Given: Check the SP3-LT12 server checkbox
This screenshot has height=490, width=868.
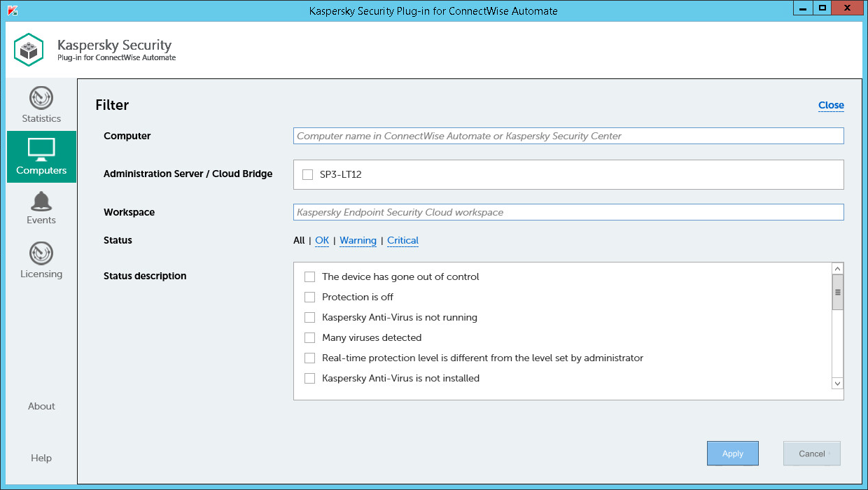Looking at the screenshot, I should coord(307,174).
